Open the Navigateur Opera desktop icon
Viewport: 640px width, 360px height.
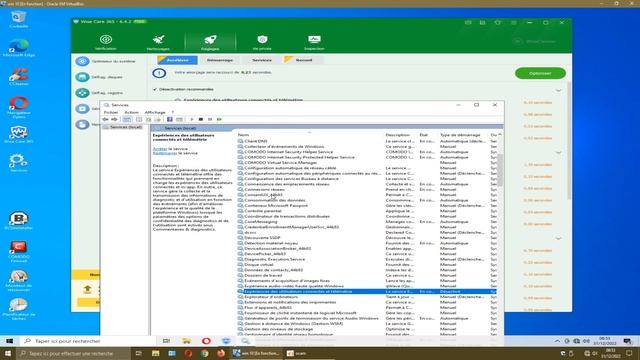[x=18, y=107]
